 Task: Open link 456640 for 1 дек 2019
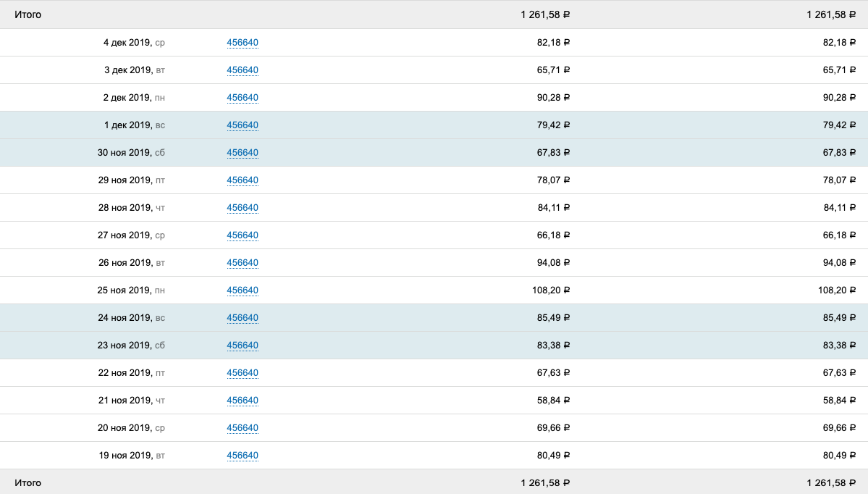pyautogui.click(x=243, y=125)
